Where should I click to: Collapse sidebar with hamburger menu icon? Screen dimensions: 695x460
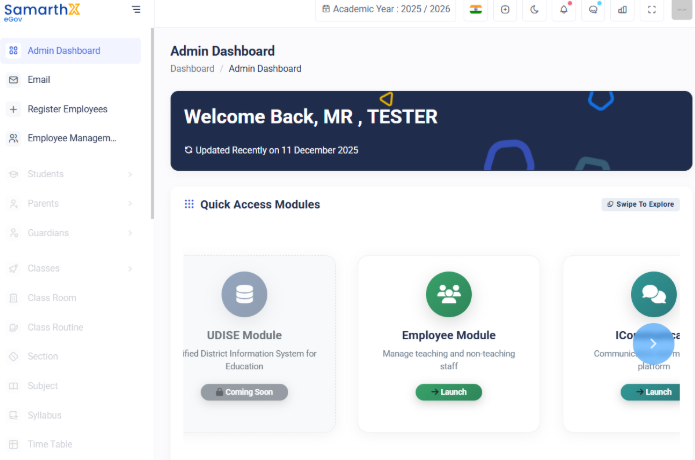pos(136,9)
